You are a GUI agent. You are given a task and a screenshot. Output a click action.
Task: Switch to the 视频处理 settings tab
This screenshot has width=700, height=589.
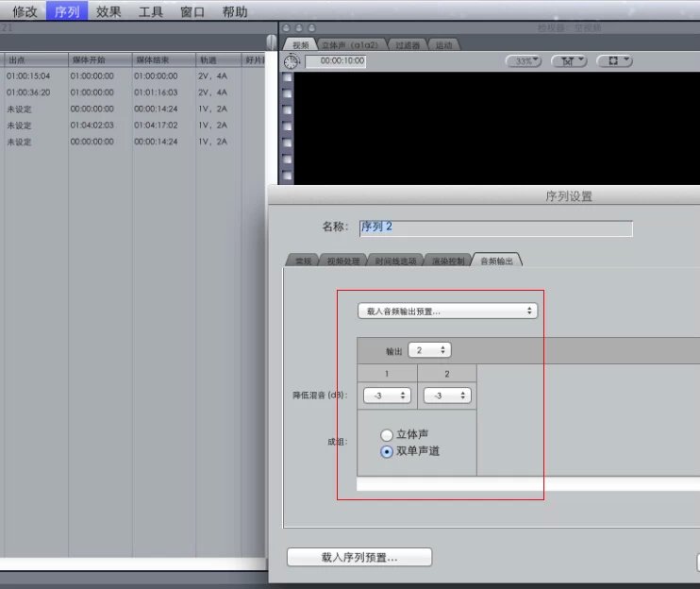(x=342, y=261)
